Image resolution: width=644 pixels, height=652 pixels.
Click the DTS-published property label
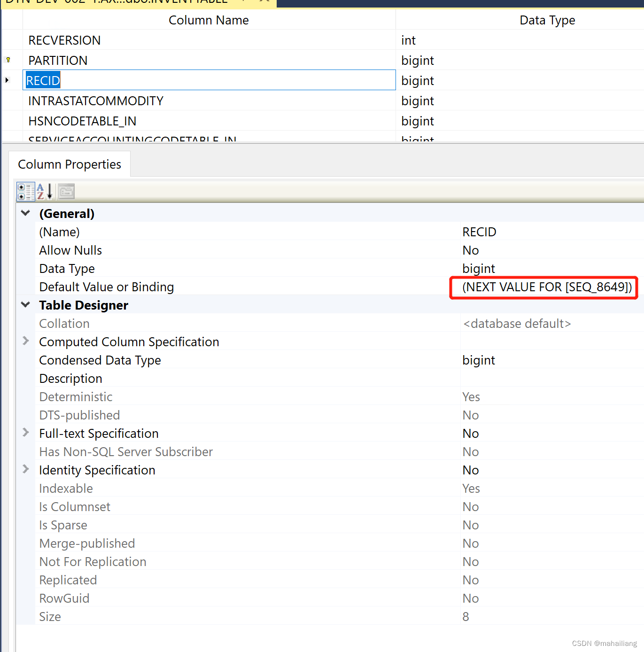(79, 415)
